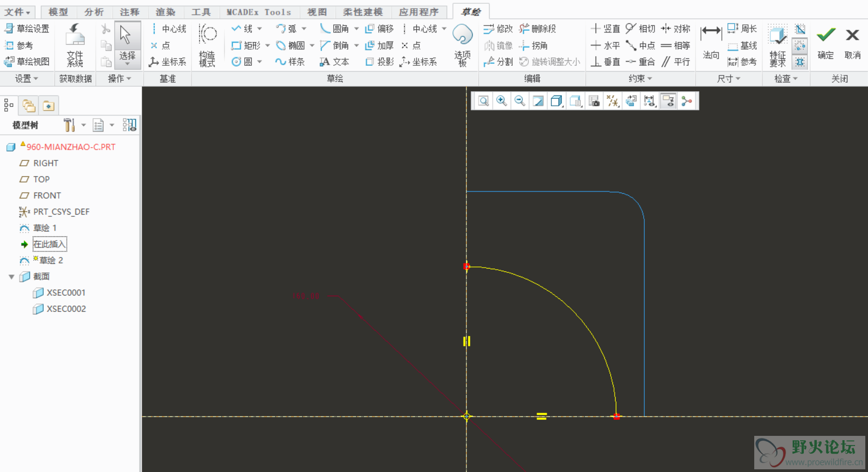The image size is (868, 472).
Task: Click the 拐角 corner tool
Action: tap(533, 45)
